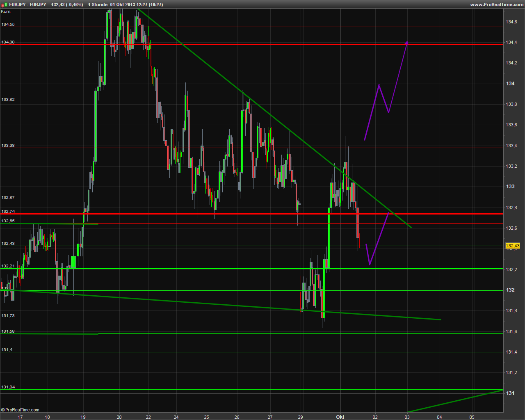Select the 133,38 resistance level label
Image resolution: width=525 pixels, height=420 pixels.
(8, 145)
